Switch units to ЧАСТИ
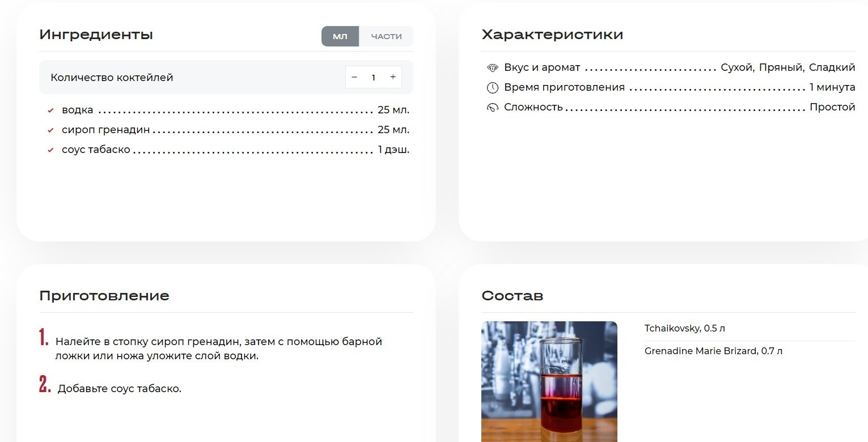The height and width of the screenshot is (442, 868). pos(386,36)
